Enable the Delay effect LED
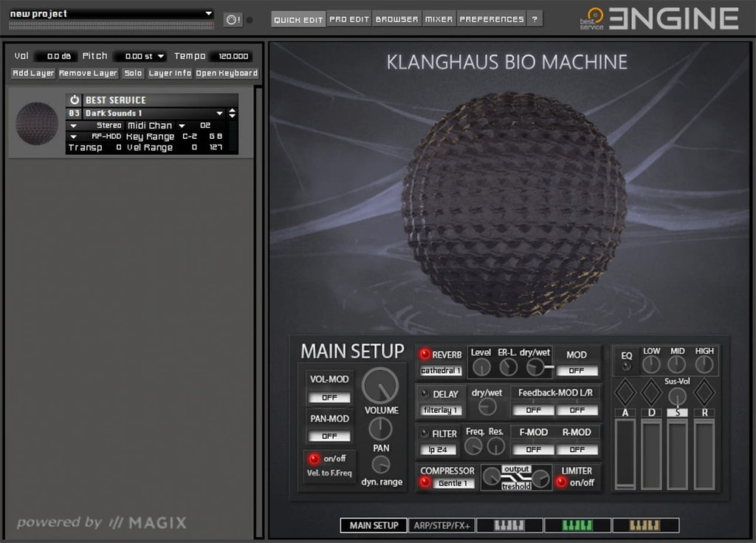The width and height of the screenshot is (756, 543). pos(425,394)
